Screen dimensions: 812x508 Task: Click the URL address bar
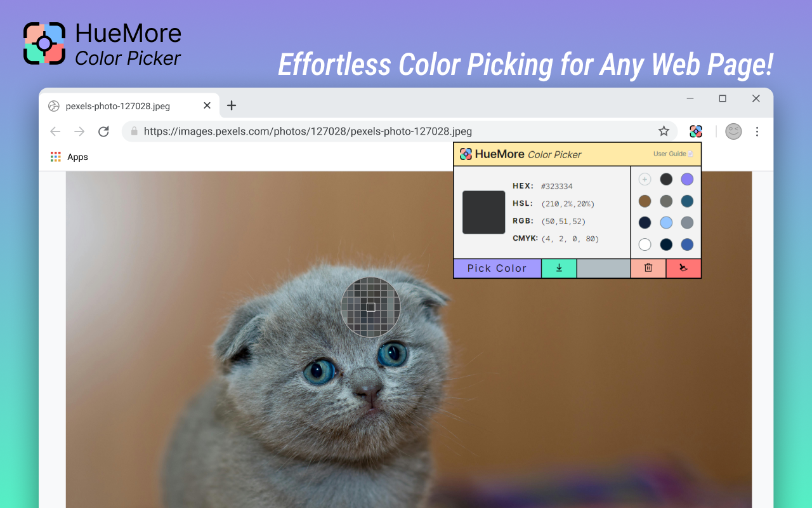(400, 131)
